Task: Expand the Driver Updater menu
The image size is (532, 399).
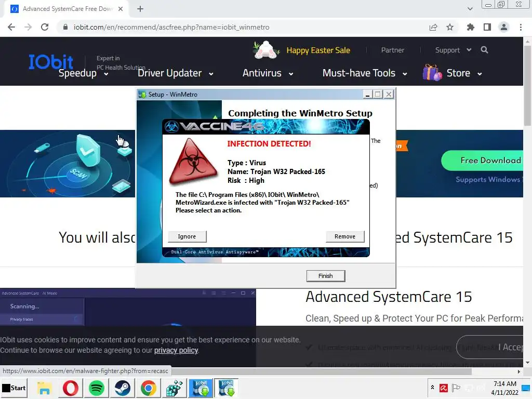Action: 176,73
